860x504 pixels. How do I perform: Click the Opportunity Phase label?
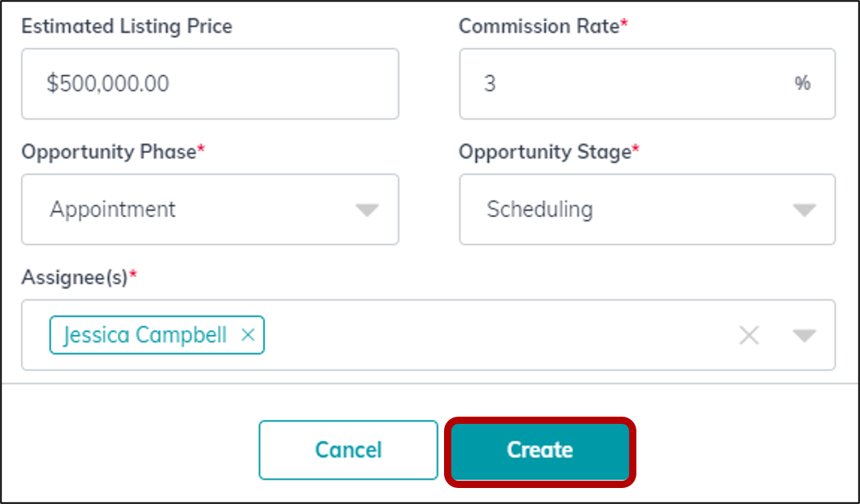109,152
